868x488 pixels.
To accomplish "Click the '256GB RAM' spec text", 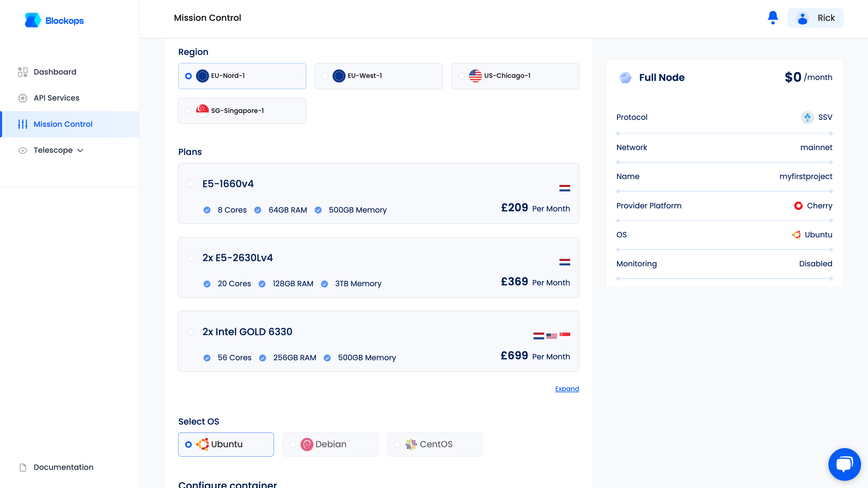I will [x=294, y=358].
